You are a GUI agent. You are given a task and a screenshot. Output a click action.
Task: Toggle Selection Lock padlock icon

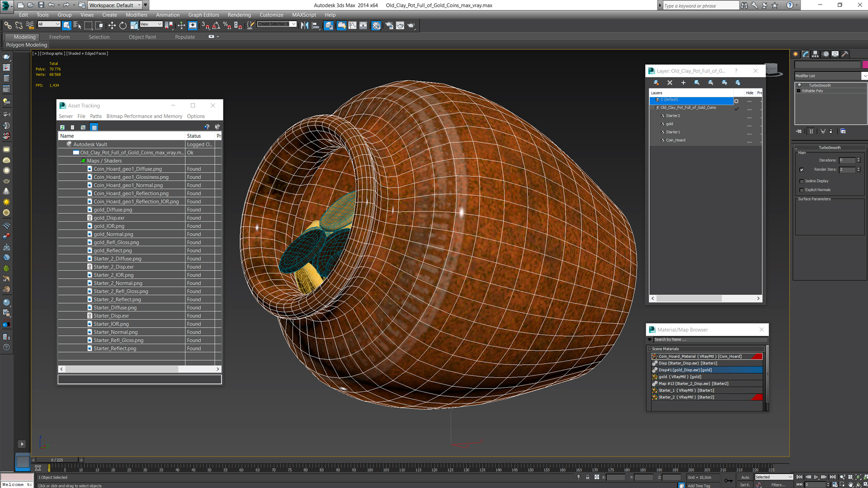(587, 477)
